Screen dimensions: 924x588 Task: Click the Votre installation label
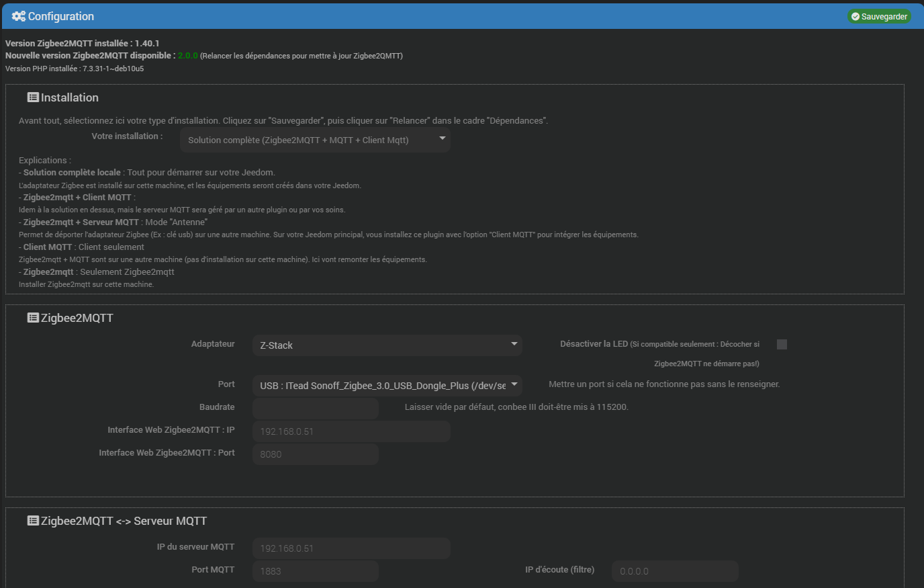tap(127, 136)
